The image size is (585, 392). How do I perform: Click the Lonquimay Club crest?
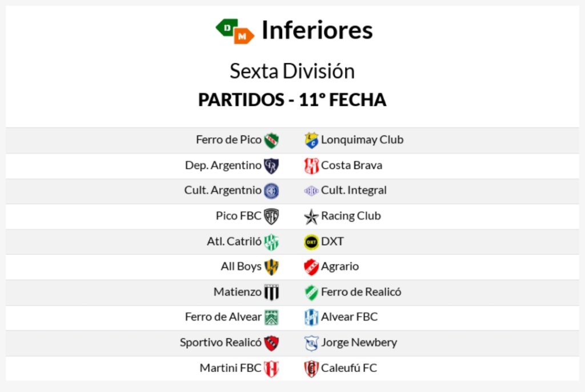[311, 140]
